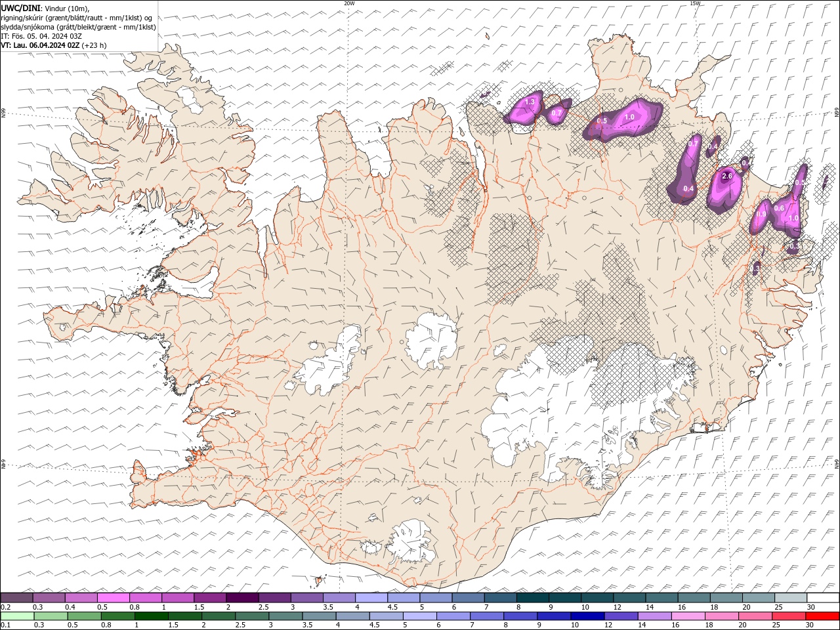Click the 20W longitude label at top

coord(350,3)
